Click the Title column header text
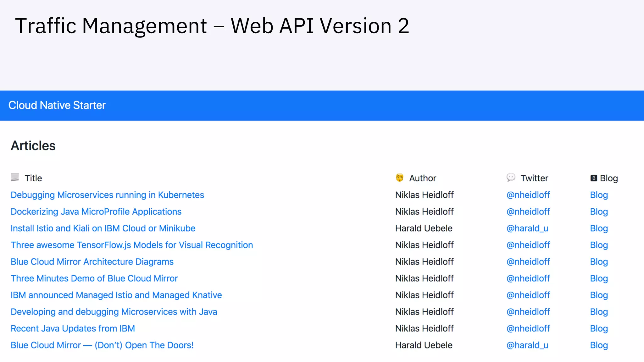The image size is (644, 362). click(33, 178)
